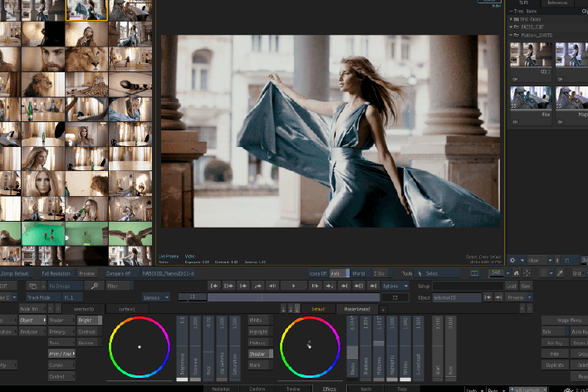Expand the first collapsed folder in the media tree

click(x=511, y=19)
